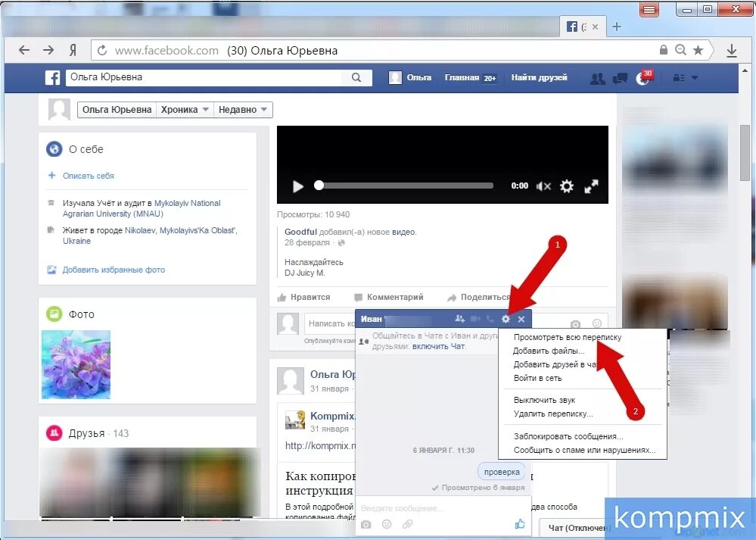Open the purple flower photo thumbnail
Viewport: 756px width, 540px height.
point(76,365)
